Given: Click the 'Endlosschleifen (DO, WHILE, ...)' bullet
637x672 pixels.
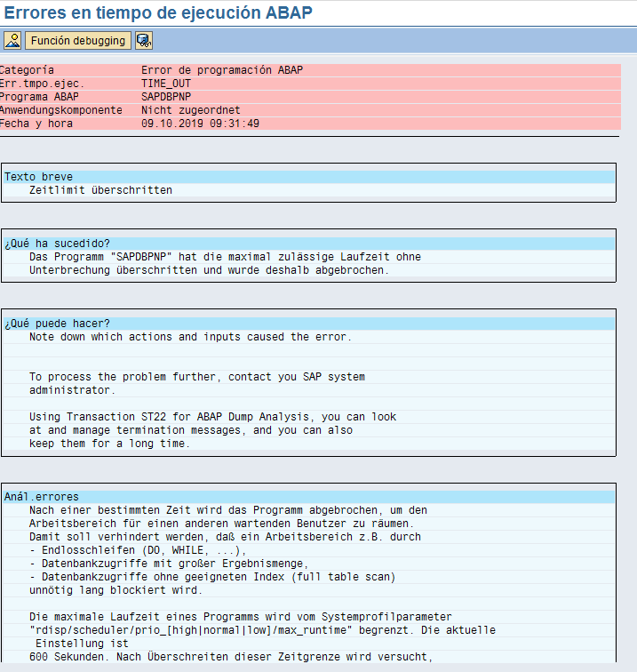Looking at the screenshot, I should point(138,550).
